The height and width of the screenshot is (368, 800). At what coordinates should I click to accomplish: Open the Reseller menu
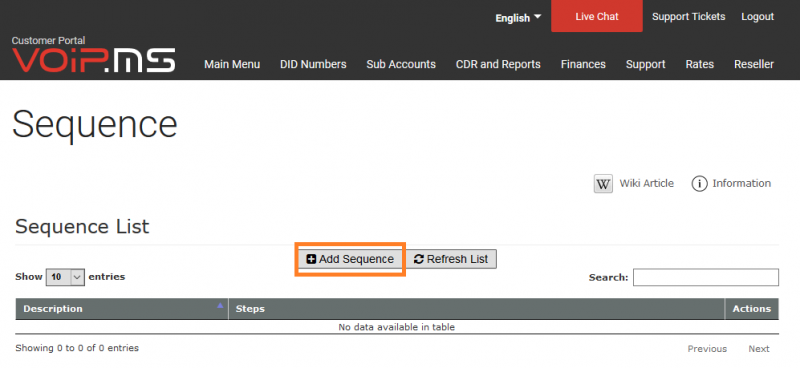pyautogui.click(x=754, y=64)
